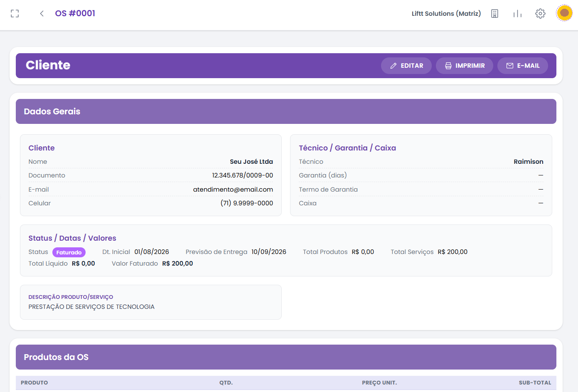This screenshot has width=578, height=392.
Task: Click the Total Líquido value R$ 0,00
Action: (x=84, y=264)
